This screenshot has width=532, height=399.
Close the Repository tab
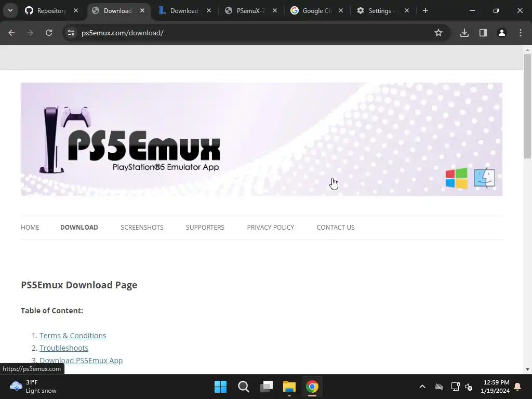[76, 10]
